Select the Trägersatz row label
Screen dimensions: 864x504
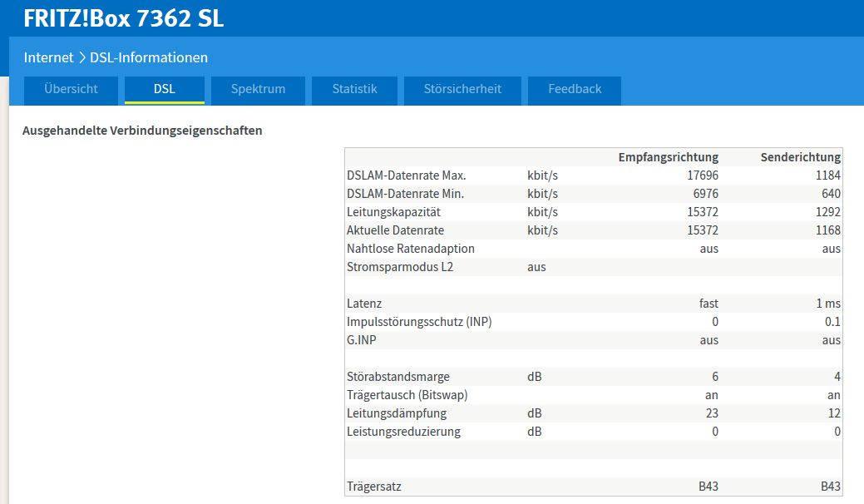[373, 487]
